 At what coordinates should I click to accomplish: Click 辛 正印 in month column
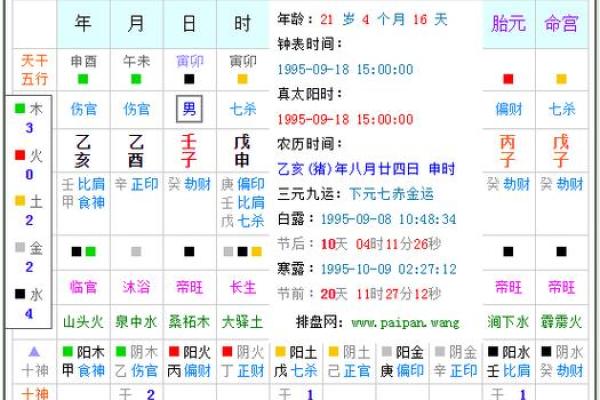(137, 184)
